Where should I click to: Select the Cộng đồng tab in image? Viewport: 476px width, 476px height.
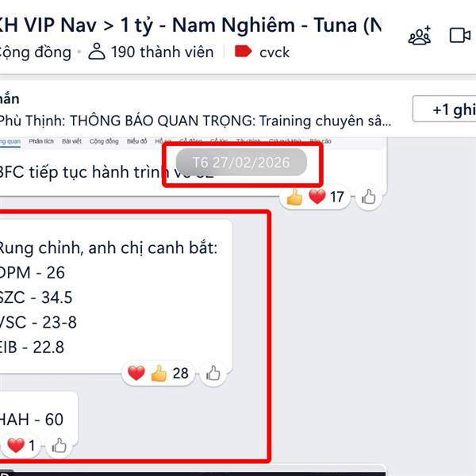(x=104, y=141)
